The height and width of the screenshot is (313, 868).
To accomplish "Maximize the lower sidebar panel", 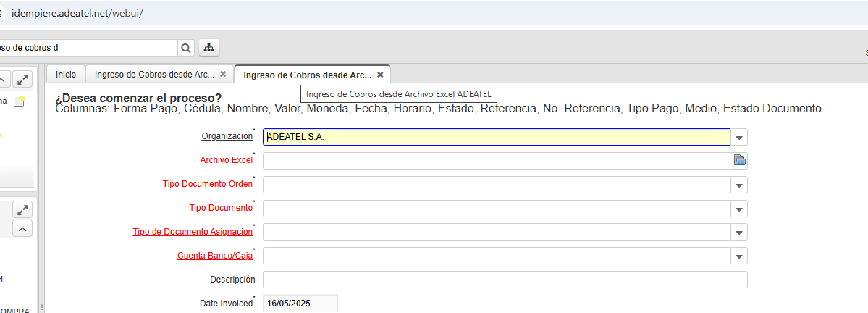I will (23, 210).
